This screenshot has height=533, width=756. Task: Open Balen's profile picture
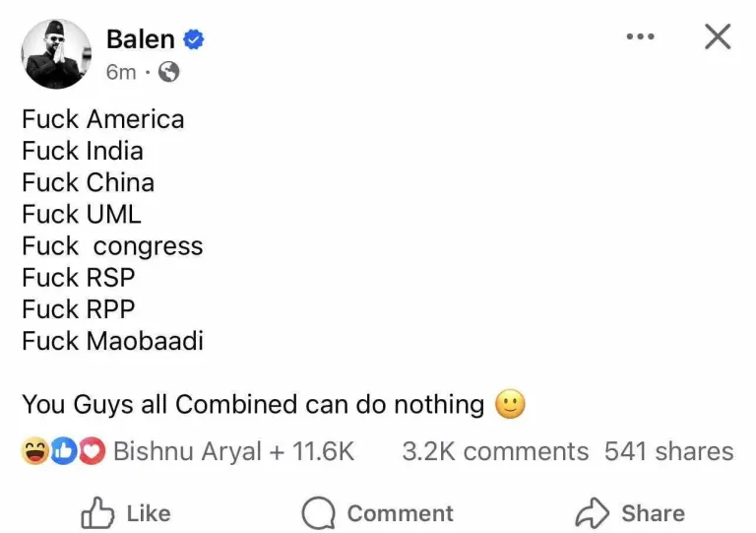point(55,55)
